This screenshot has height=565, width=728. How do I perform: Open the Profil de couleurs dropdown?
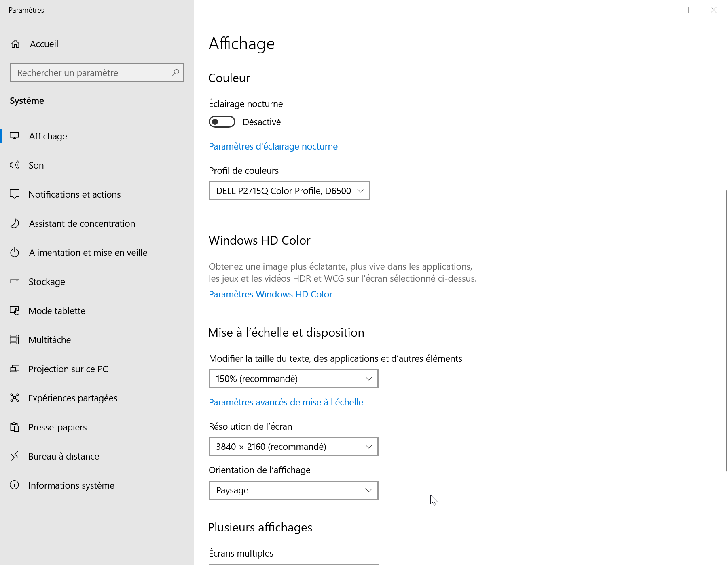pos(289,191)
